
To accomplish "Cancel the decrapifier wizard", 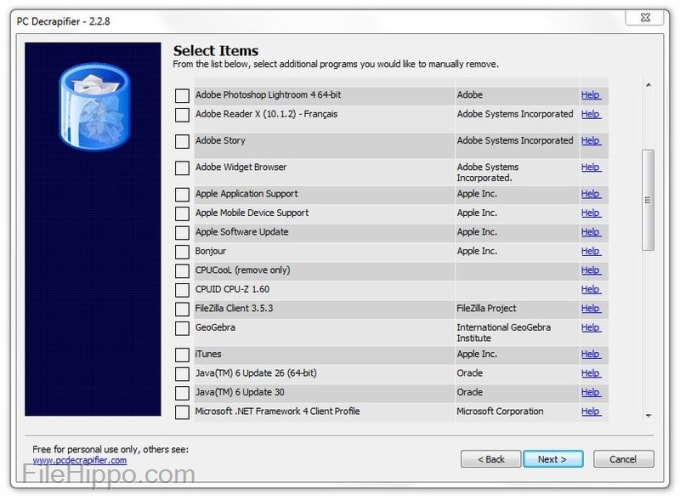I will coord(623,459).
